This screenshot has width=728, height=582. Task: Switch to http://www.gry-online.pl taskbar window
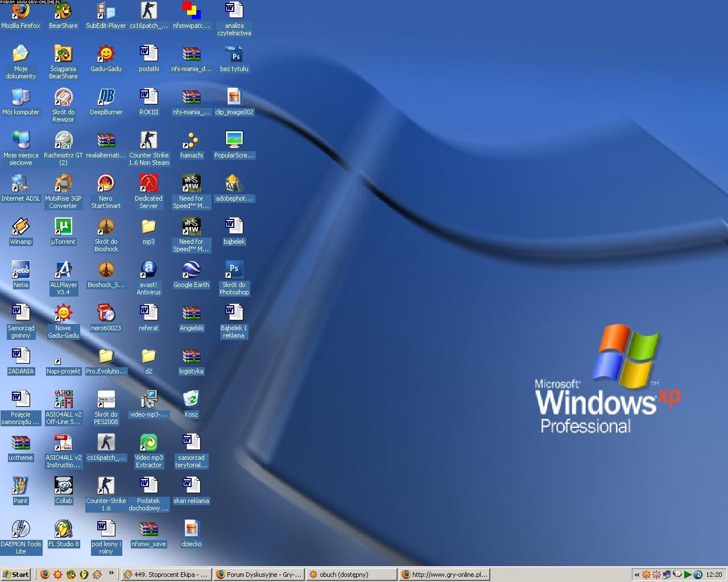444,574
